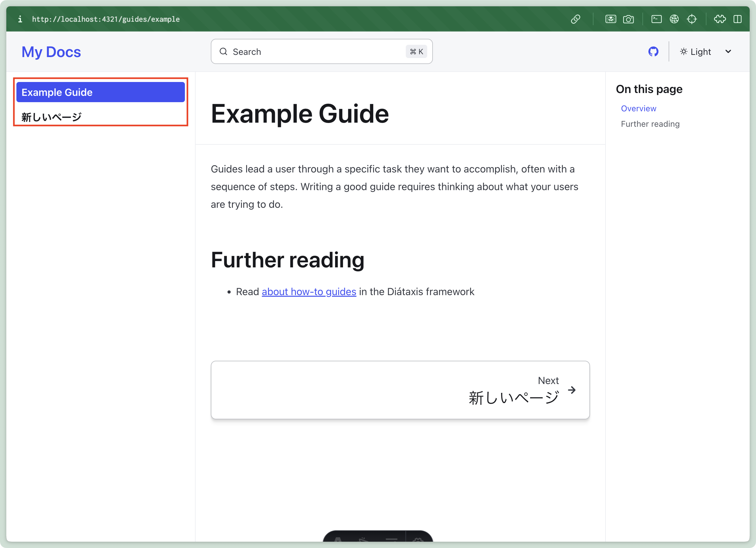Click the crosshair element inspector icon

click(692, 19)
